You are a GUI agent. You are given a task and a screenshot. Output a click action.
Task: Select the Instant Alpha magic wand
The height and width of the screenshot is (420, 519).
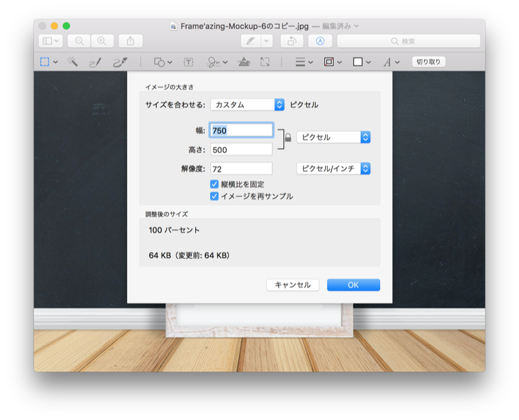pyautogui.click(x=73, y=62)
